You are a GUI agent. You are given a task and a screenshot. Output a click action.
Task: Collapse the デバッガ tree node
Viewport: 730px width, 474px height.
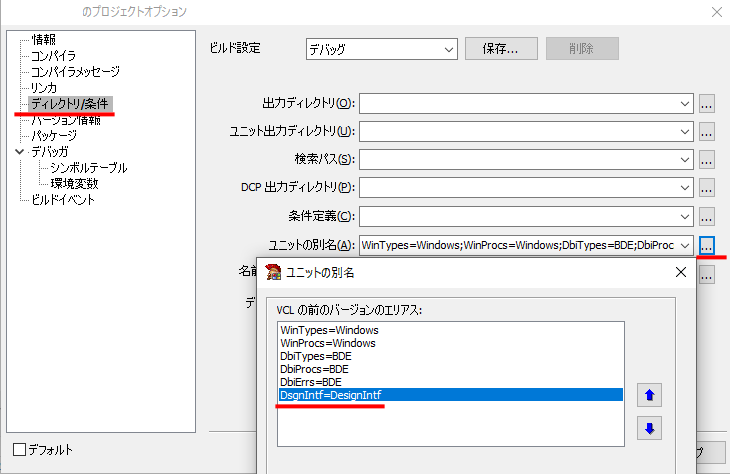[20, 152]
